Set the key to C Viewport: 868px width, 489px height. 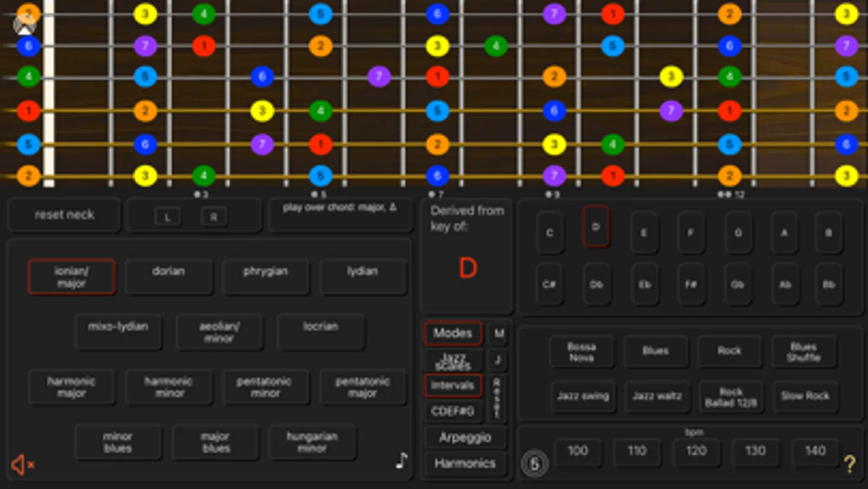pos(549,233)
